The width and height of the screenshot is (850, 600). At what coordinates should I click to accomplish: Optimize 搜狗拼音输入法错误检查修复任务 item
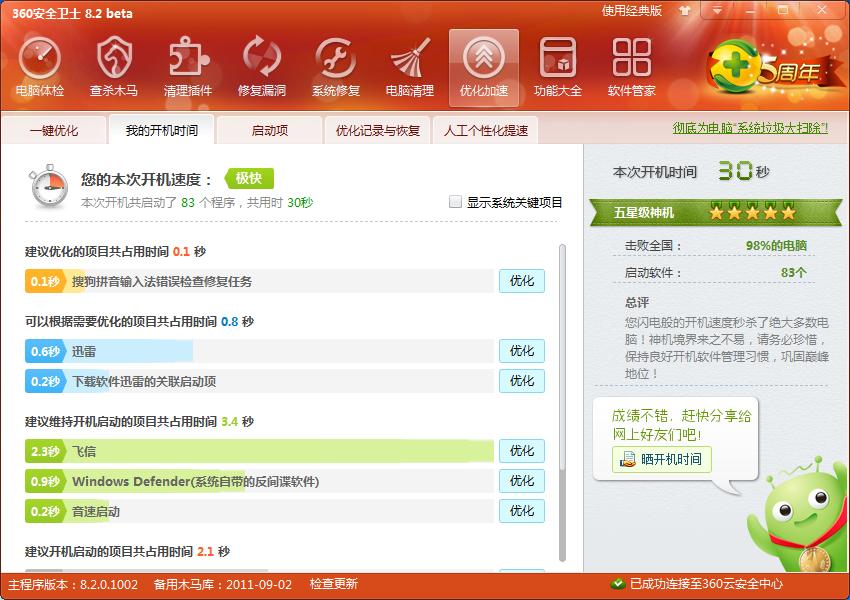tap(521, 281)
